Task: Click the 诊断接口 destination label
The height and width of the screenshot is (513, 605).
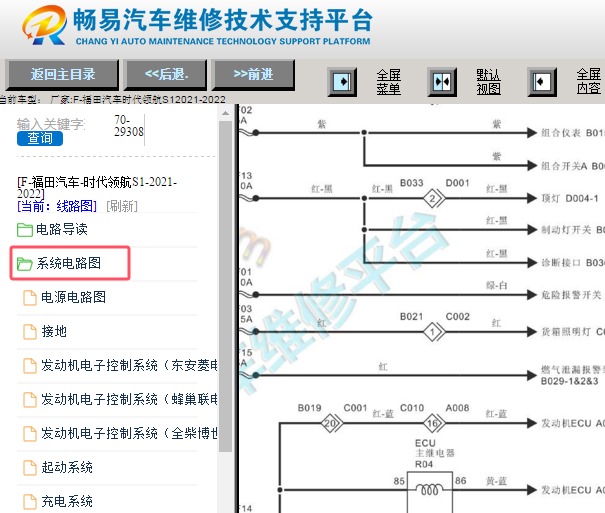Action: coord(573,263)
